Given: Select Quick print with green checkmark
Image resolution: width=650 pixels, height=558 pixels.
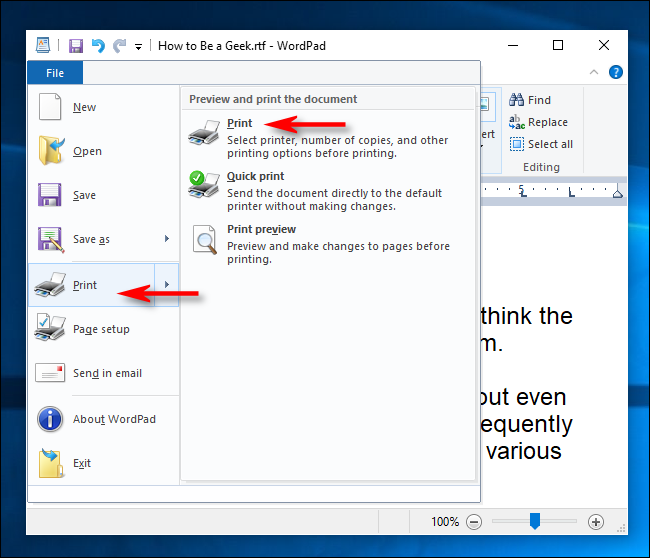Looking at the screenshot, I should (255, 177).
